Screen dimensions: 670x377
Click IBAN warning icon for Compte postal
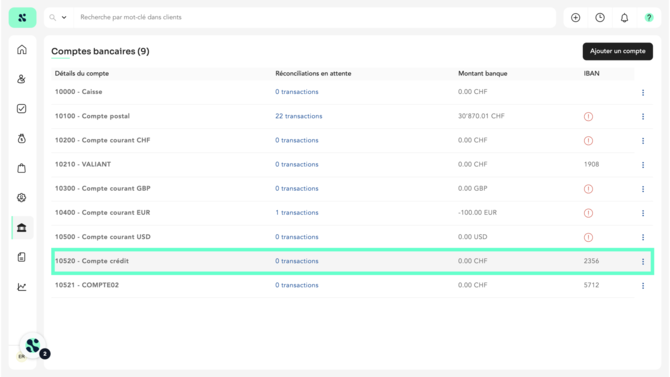click(588, 116)
